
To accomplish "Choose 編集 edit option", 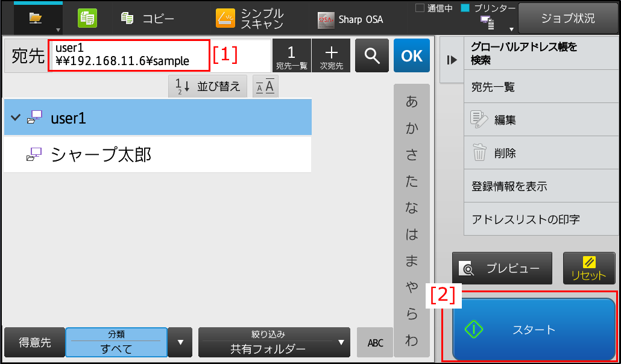I will click(x=541, y=119).
